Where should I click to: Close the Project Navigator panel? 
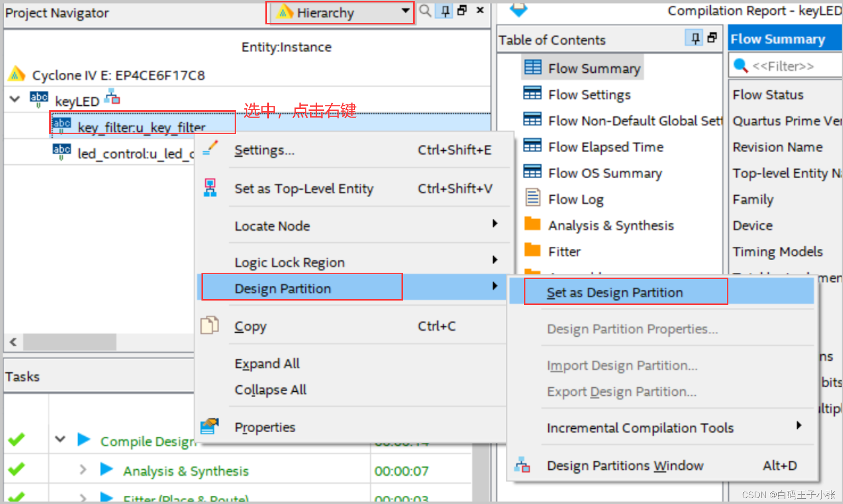click(480, 10)
